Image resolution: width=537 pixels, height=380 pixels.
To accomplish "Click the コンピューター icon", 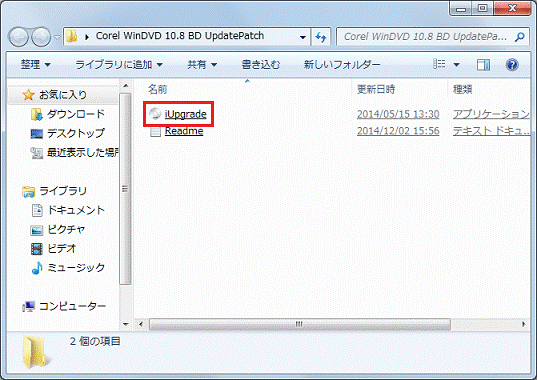I will click(x=28, y=306).
